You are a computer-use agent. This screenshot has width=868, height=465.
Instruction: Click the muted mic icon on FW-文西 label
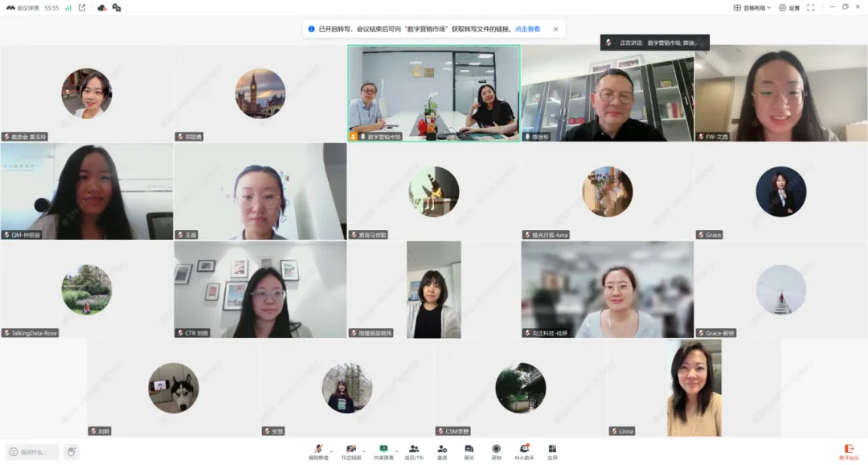click(x=701, y=136)
